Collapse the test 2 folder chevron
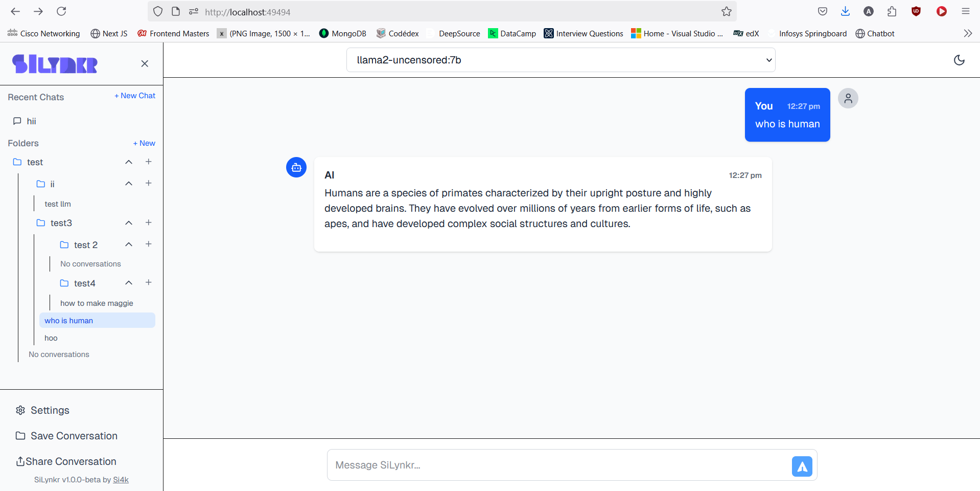 pyautogui.click(x=129, y=244)
